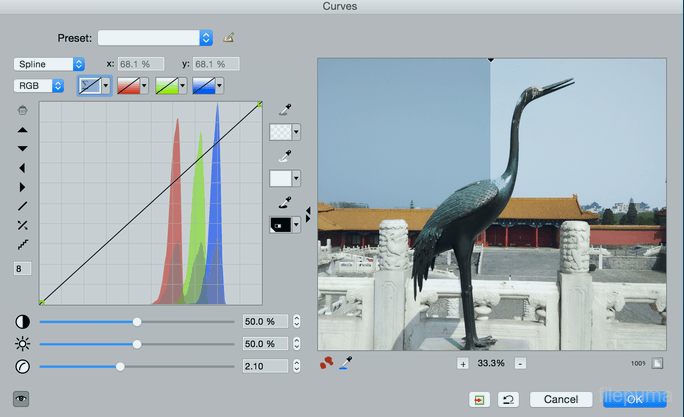This screenshot has width=684, height=417.
Task: Click the red channel curve button
Action: tap(127, 86)
